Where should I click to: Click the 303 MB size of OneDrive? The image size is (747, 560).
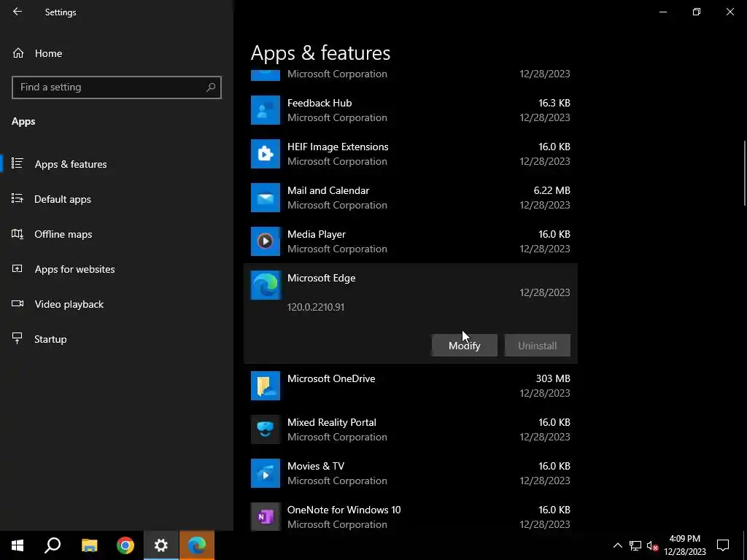pyautogui.click(x=553, y=378)
